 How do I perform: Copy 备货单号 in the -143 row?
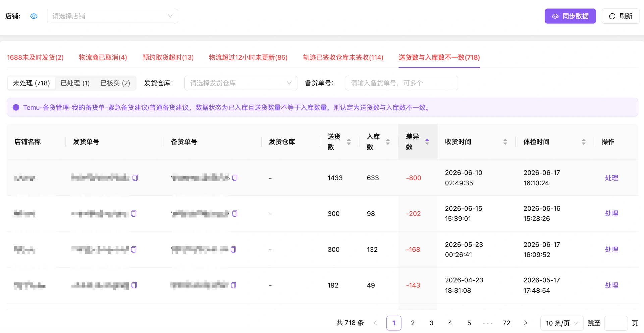[x=233, y=285]
